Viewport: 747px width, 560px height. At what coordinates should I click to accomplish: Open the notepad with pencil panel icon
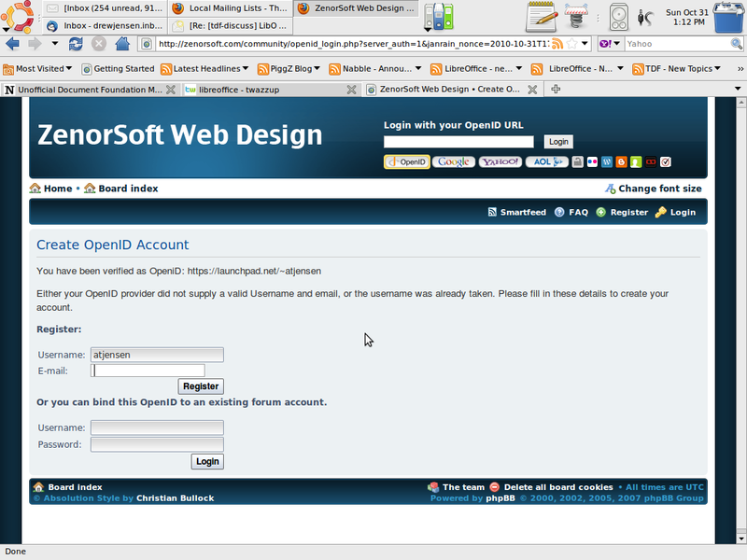pos(542,17)
